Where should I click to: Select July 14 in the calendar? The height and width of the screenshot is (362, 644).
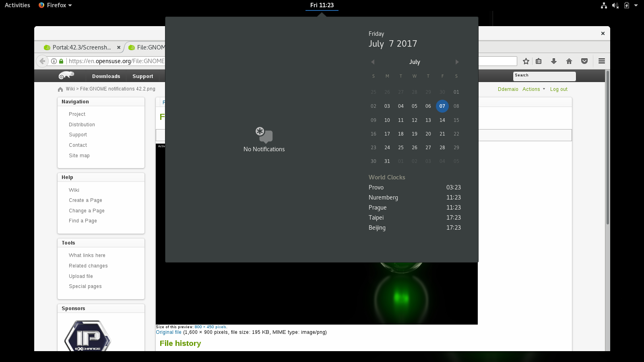click(x=442, y=120)
